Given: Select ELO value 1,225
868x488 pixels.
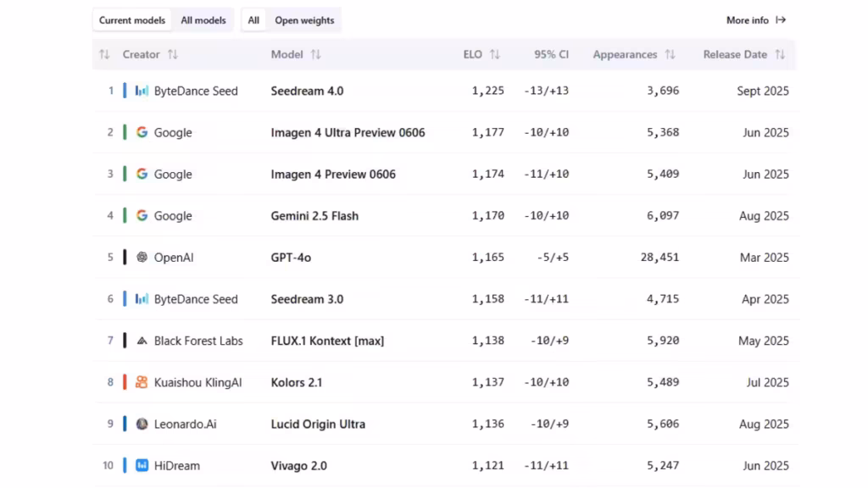Looking at the screenshot, I should (x=487, y=91).
